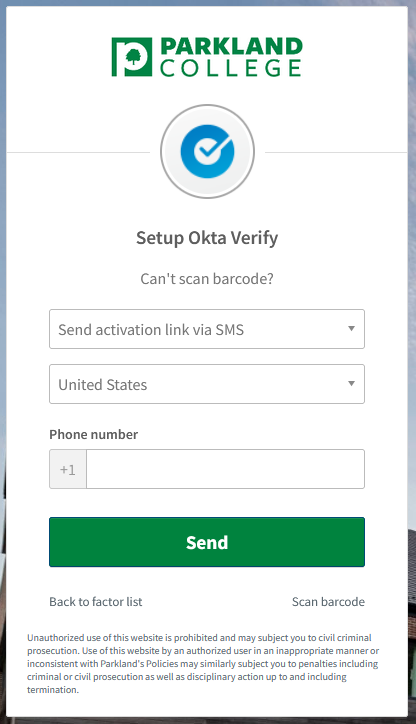Click the Parkland College tree logo icon
Screen dimensions: 416x724
pos(132,57)
